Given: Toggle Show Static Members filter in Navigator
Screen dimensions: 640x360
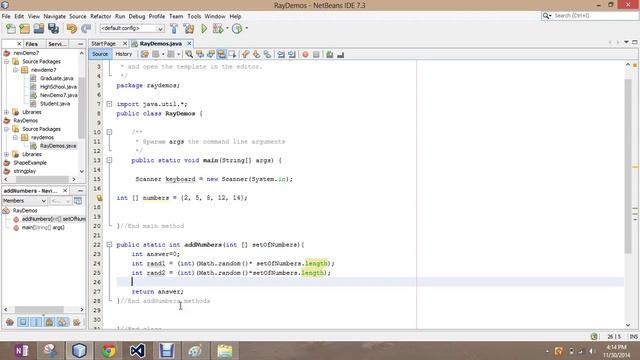Looking at the screenshot, I should click(36, 322).
